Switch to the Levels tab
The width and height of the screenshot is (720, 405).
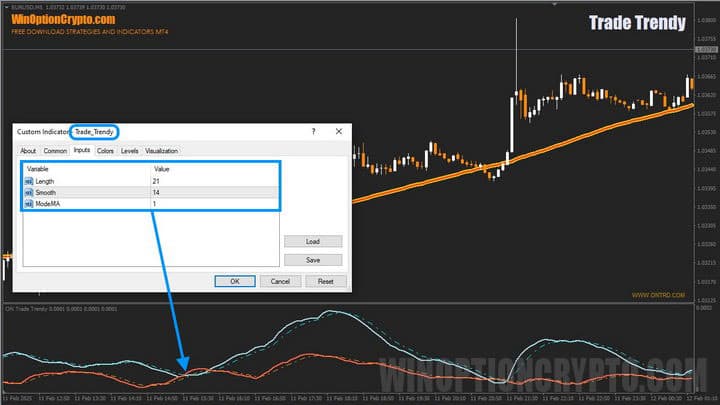[x=129, y=151]
